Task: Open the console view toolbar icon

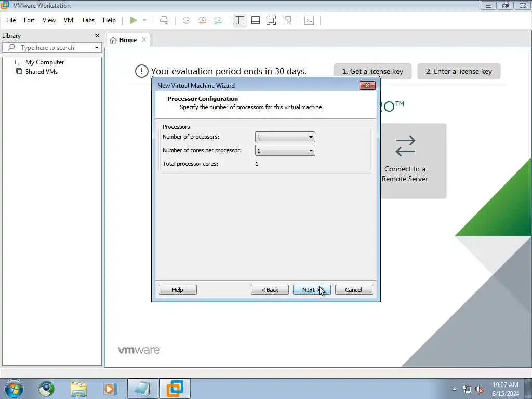Action: coord(309,20)
